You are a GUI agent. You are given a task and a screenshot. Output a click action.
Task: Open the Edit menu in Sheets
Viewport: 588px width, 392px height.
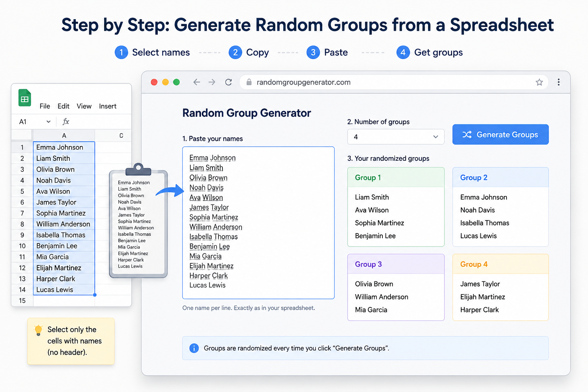64,106
